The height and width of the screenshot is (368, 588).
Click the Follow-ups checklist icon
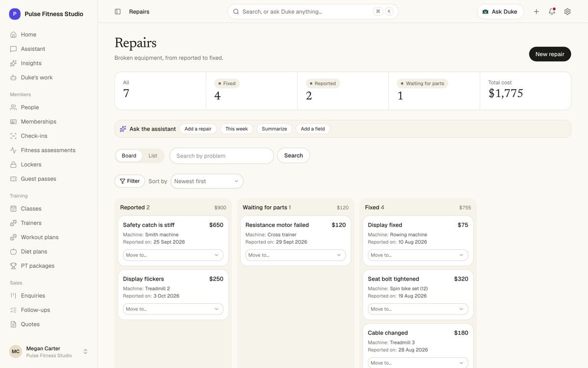[13, 310]
